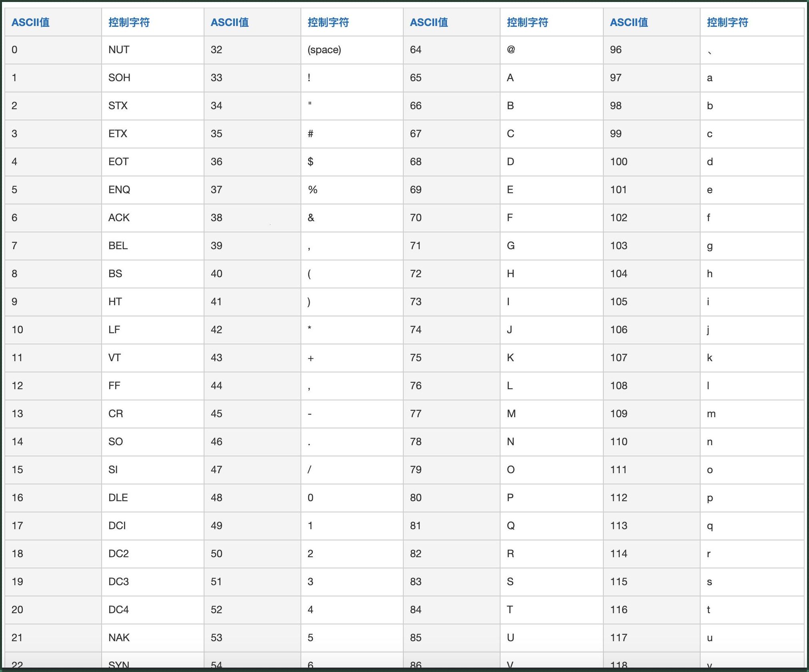Select the STX cell
This screenshot has width=809, height=672.
coord(153,106)
